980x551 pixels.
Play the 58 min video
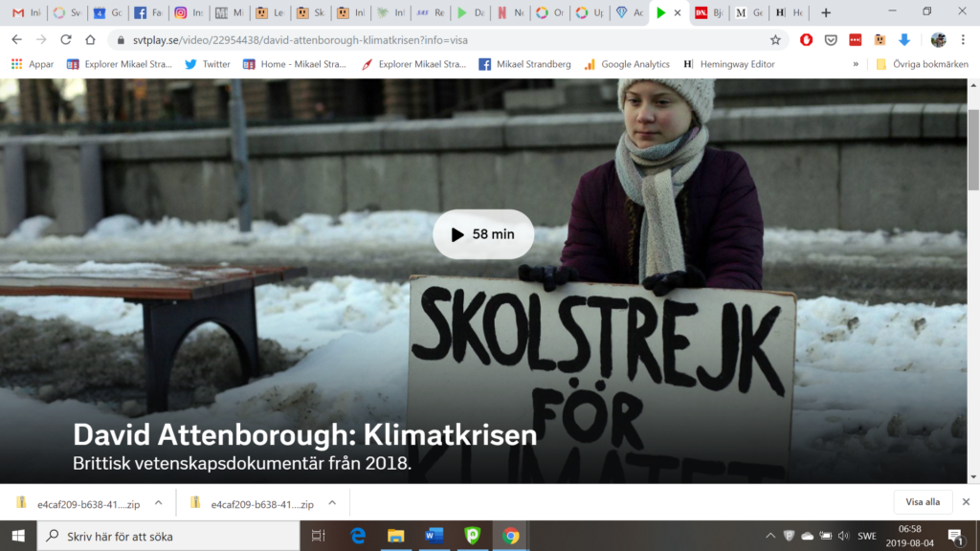tap(483, 234)
